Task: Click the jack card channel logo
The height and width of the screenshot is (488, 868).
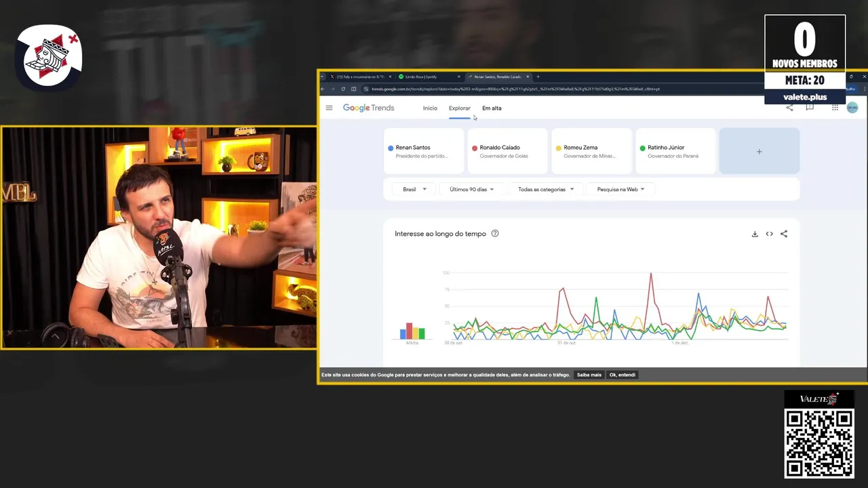Action: click(x=49, y=58)
